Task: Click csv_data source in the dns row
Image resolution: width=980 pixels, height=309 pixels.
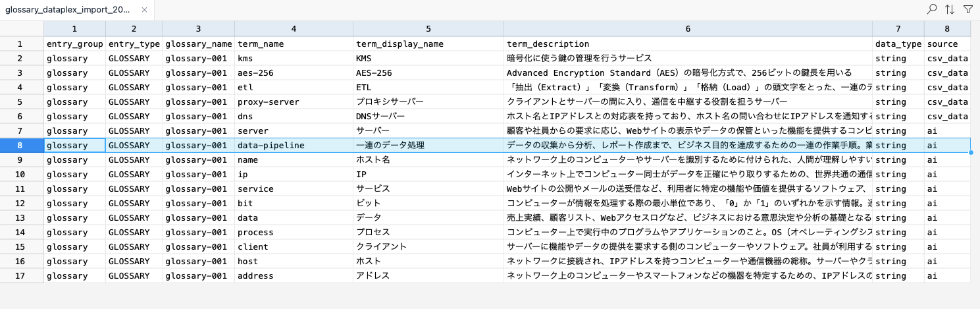Action: (947, 117)
